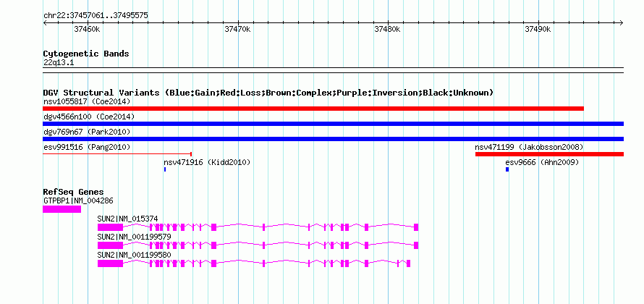The image size is (644, 304).
Task: Click the thin red esv991516 loss line
Action: (x=117, y=154)
